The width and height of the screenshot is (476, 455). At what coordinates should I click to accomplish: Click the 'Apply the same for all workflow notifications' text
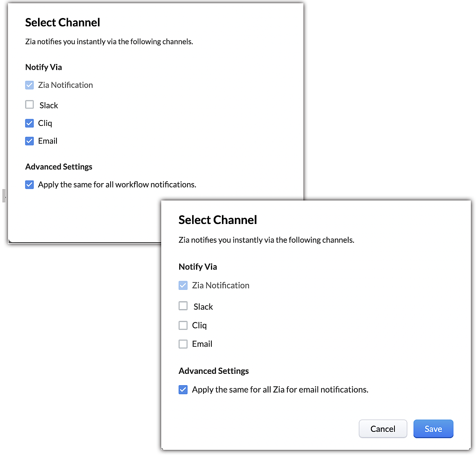coord(117,184)
